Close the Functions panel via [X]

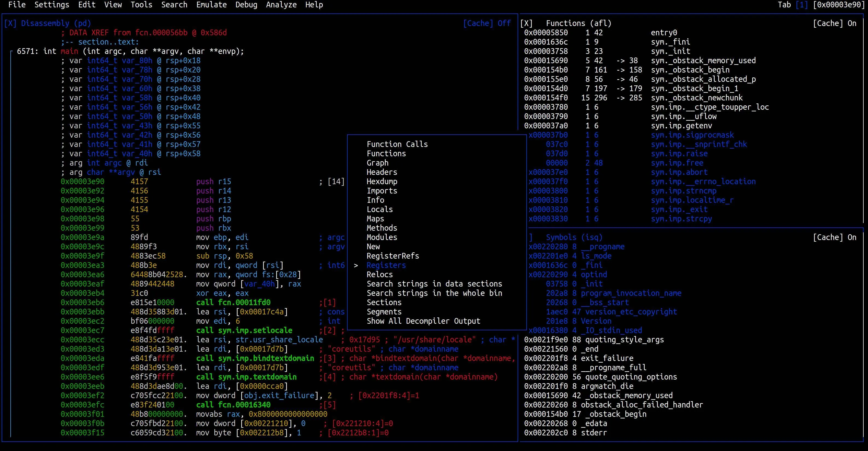click(526, 23)
